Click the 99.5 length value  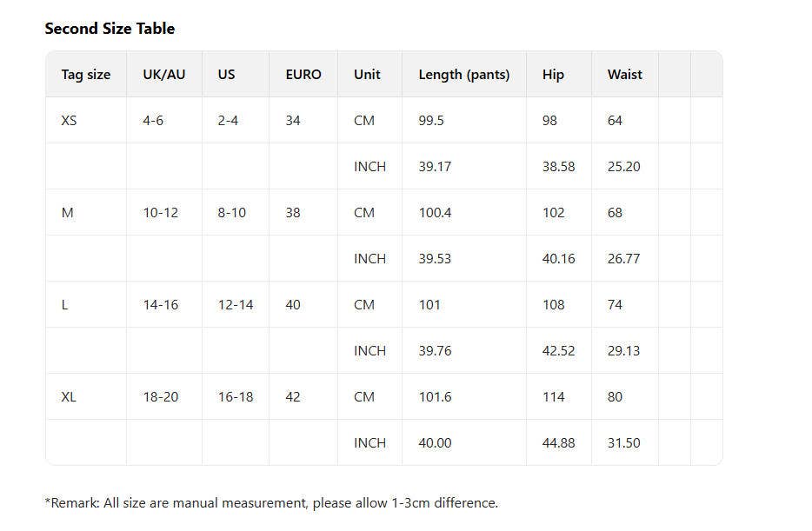tap(430, 121)
